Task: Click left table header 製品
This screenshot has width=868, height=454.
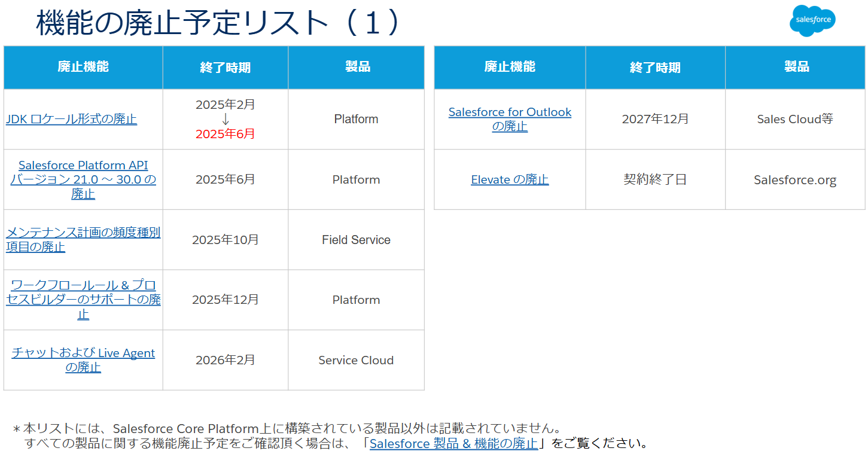Action: [x=357, y=67]
